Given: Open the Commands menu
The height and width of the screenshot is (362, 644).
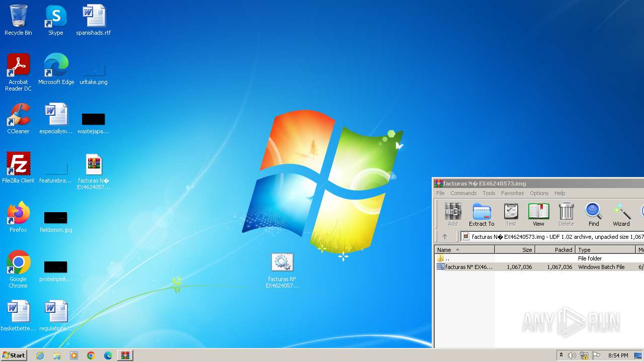Looking at the screenshot, I should point(463,193).
